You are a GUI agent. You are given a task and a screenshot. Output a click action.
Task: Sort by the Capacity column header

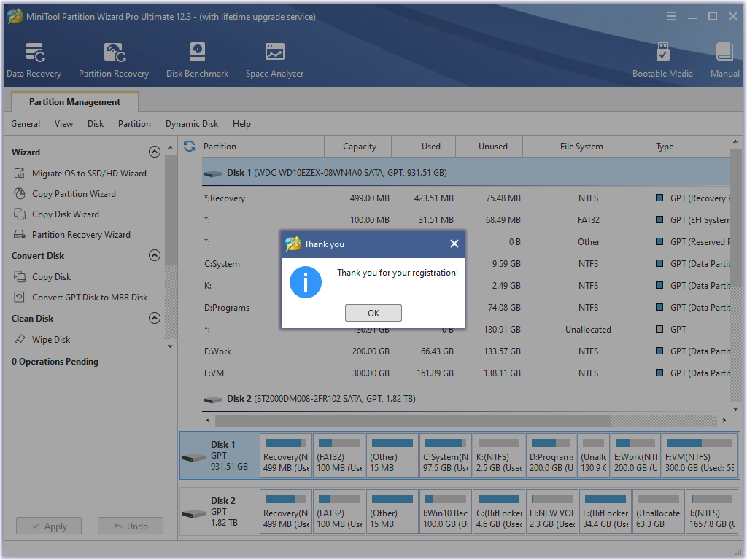tap(359, 146)
